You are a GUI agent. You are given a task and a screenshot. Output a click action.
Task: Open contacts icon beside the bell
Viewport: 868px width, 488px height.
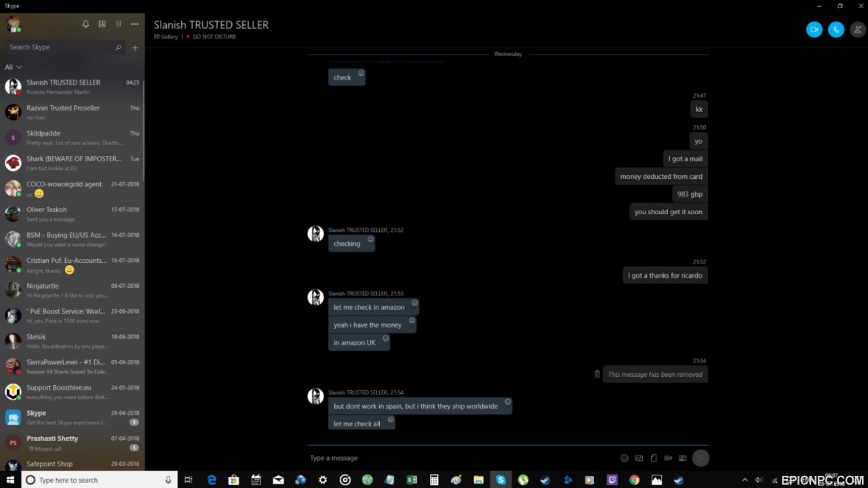point(102,24)
